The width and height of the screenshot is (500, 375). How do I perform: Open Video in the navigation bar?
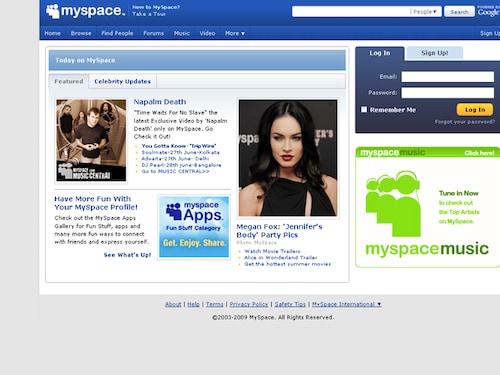[x=207, y=33]
